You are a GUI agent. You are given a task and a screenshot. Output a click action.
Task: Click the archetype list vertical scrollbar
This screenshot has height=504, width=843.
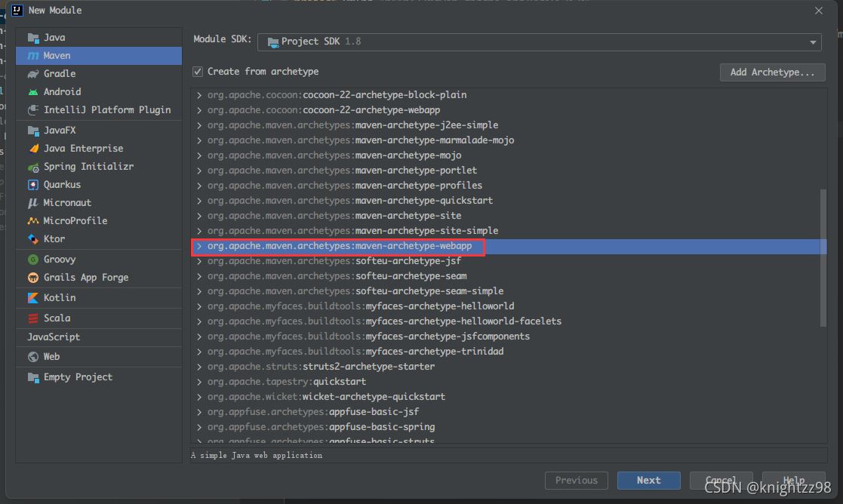pyautogui.click(x=823, y=258)
